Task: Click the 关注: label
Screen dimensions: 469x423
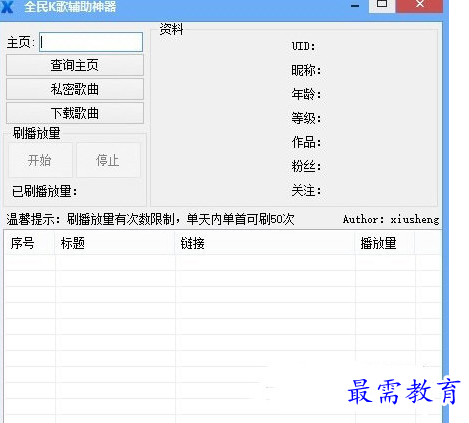Action: [306, 191]
